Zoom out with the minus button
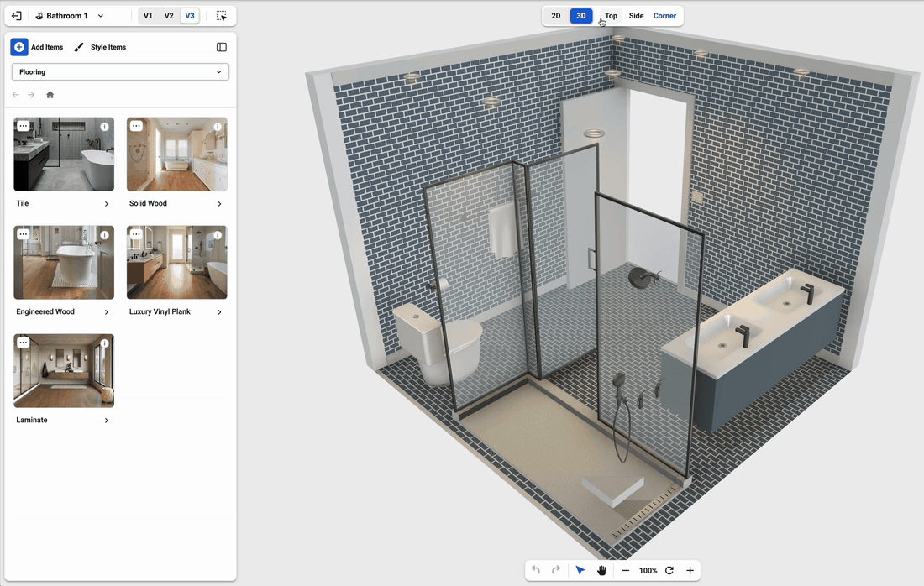Image resolution: width=924 pixels, height=586 pixels. pos(626,570)
